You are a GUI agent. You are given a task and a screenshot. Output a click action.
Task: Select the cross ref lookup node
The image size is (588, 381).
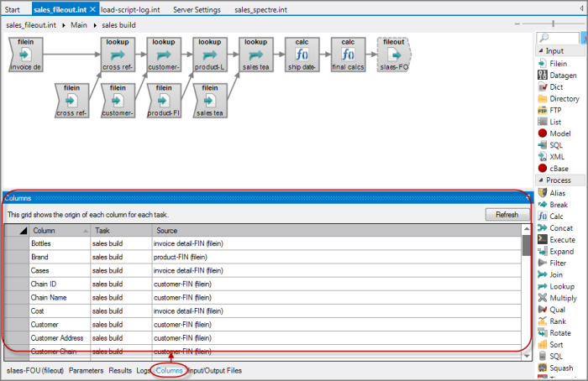click(118, 55)
